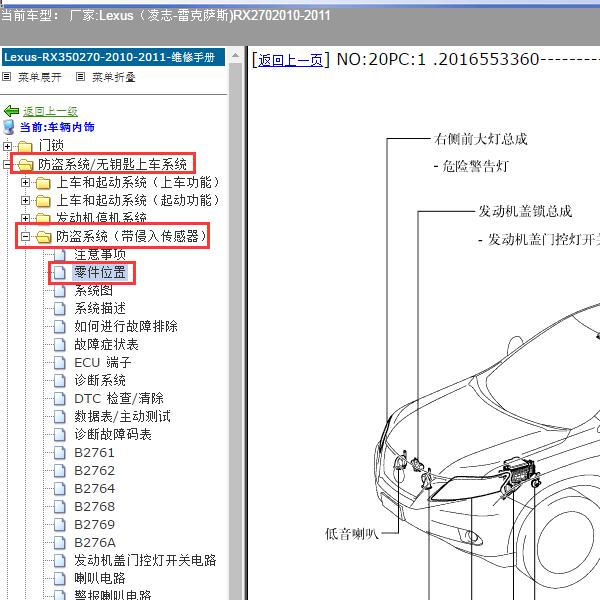Screen dimensions: 600x600
Task: Click the 数据表/主动测试 document icon
Action: [59, 416]
